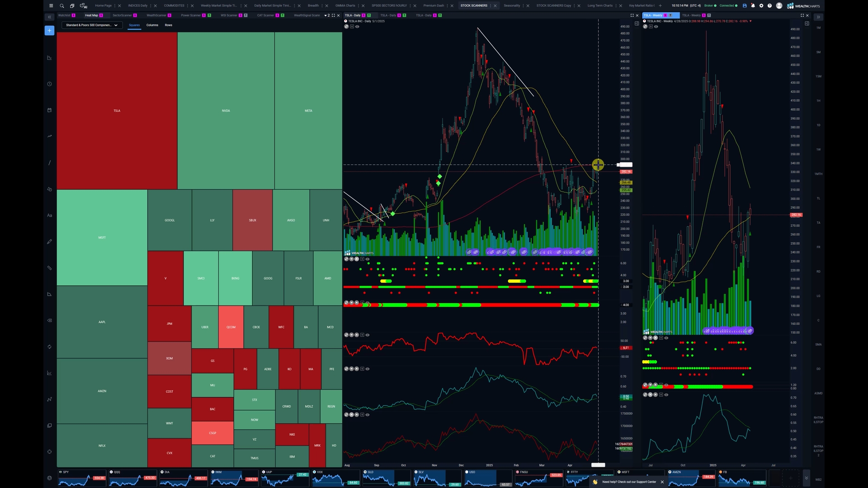Viewport: 868px width, 488px height.
Task: Save workspace with the floppy disk icon
Action: (745, 6)
